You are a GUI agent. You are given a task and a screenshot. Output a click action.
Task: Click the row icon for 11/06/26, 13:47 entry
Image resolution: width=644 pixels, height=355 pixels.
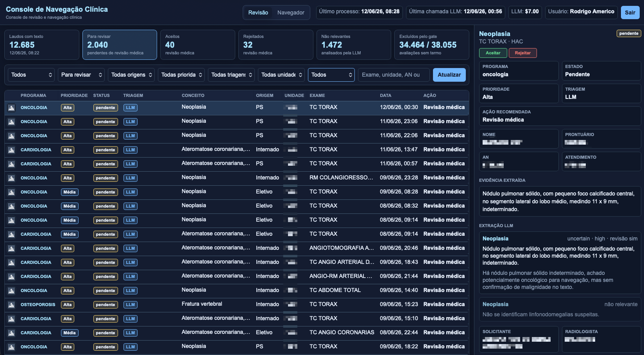(x=11, y=150)
